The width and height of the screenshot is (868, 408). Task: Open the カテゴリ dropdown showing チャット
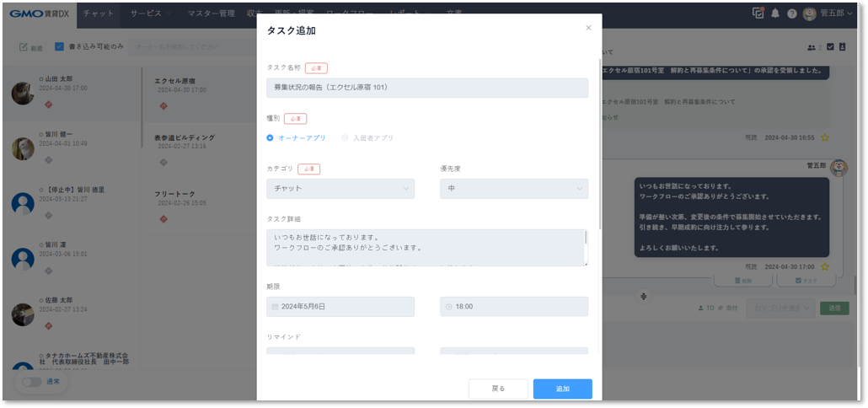pyautogui.click(x=340, y=189)
